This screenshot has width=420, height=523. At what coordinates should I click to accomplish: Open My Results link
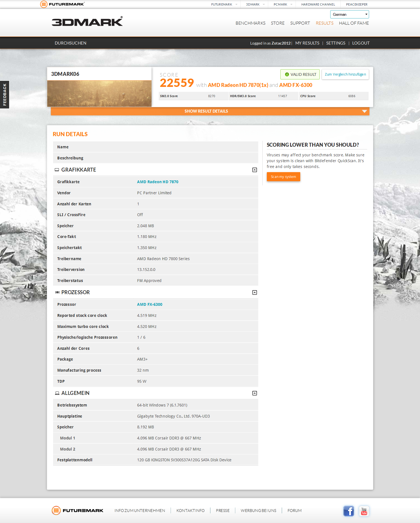coord(307,43)
